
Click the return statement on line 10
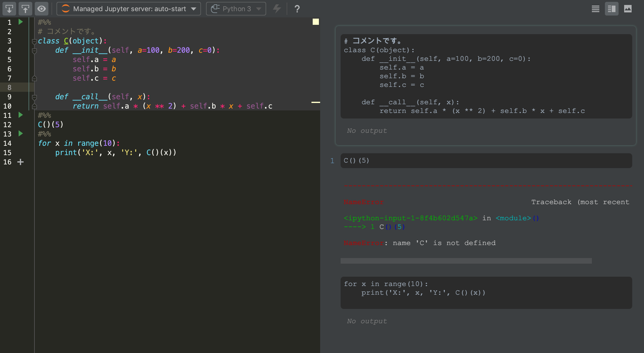click(172, 106)
